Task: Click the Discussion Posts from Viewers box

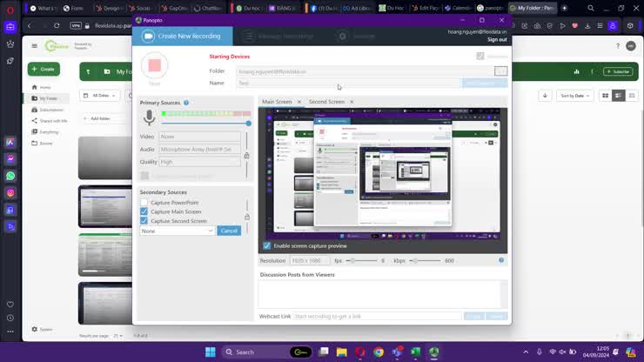Action: pyautogui.click(x=380, y=294)
